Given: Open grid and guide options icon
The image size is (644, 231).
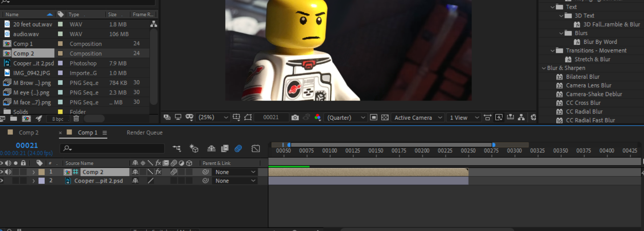Looking at the screenshot, I should (236, 117).
